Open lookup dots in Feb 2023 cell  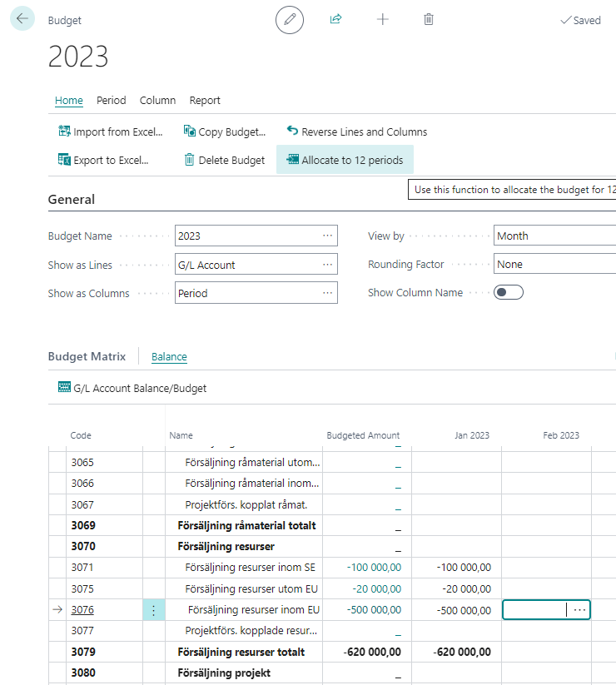click(x=579, y=610)
